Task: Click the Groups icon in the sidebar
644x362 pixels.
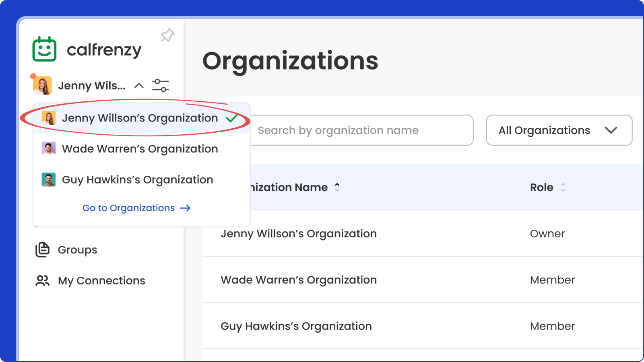Action: point(42,250)
